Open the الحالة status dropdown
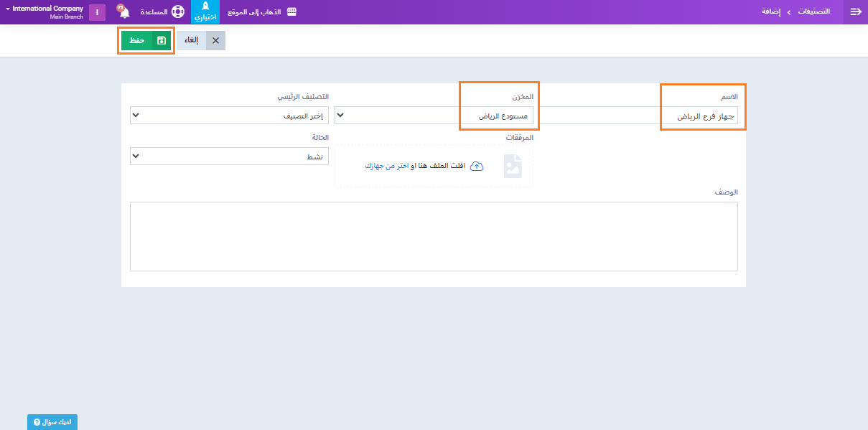This screenshot has width=868, height=430. click(x=229, y=156)
